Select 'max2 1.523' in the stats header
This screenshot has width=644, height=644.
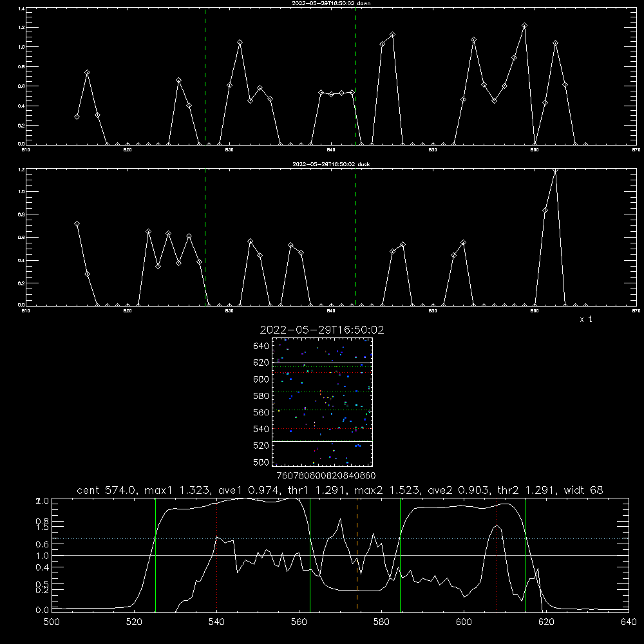pyautogui.click(x=388, y=490)
